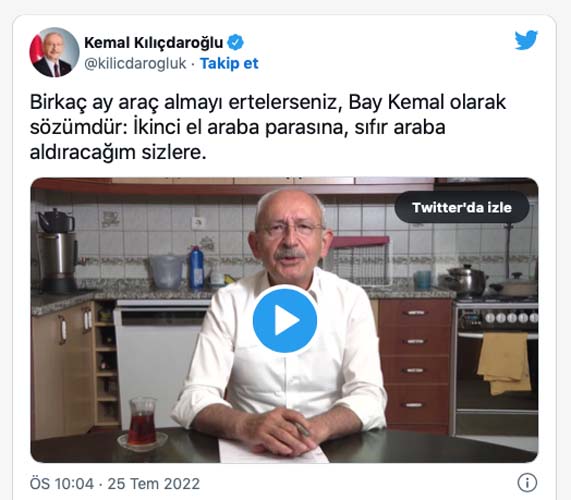Click the 25 Tem 2022 date
Image resolution: width=571 pixels, height=500 pixels.
(154, 484)
